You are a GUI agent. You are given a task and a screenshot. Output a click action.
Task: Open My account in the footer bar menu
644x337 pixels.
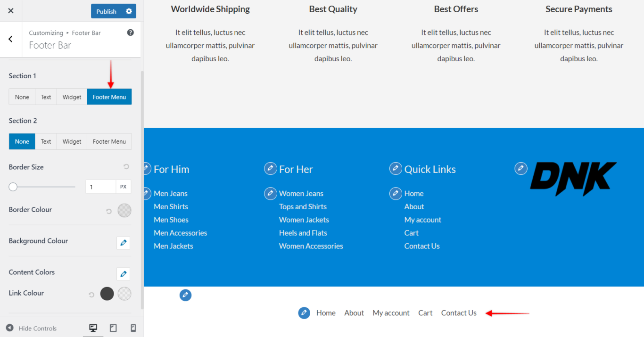point(391,313)
